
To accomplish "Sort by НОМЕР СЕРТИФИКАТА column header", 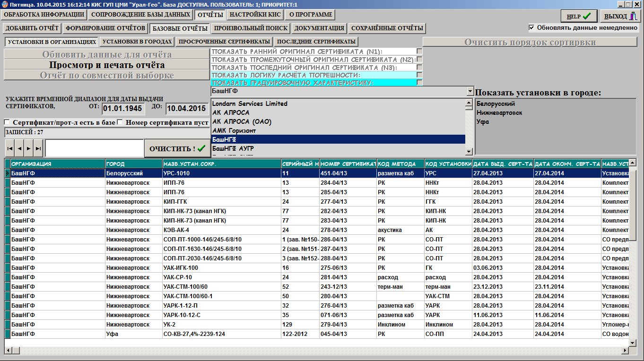I will (348, 163).
